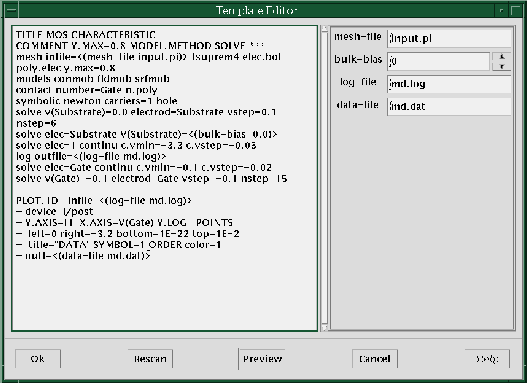This screenshot has width=527, height=383.
Task: Click the solve v(Gate) nstep 15 line
Action: 151,178
